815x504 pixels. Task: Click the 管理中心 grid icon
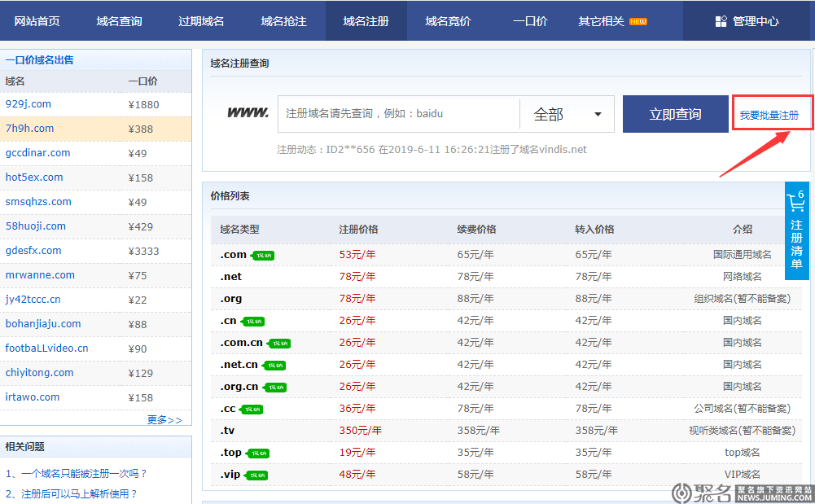721,21
